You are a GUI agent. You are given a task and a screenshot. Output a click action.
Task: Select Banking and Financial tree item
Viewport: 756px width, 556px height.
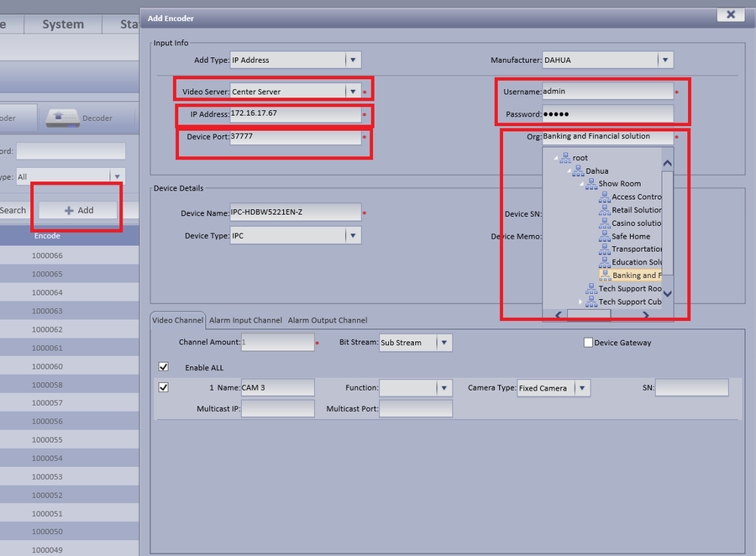pyautogui.click(x=636, y=275)
